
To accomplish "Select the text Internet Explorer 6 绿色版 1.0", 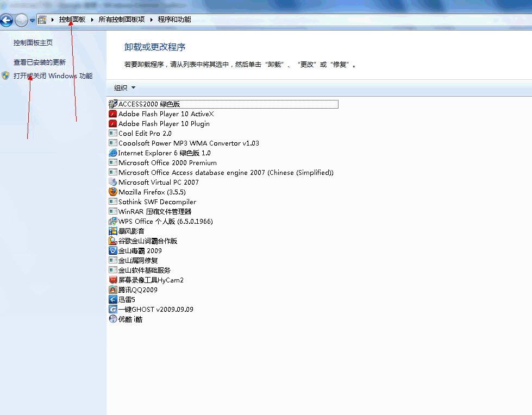I will point(164,153).
